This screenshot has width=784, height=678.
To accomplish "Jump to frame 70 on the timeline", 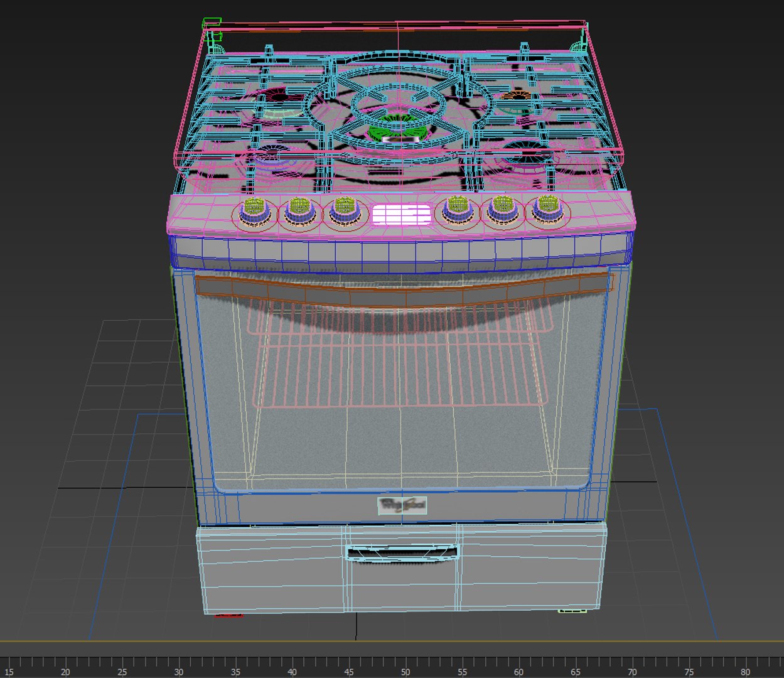I will pos(632,672).
